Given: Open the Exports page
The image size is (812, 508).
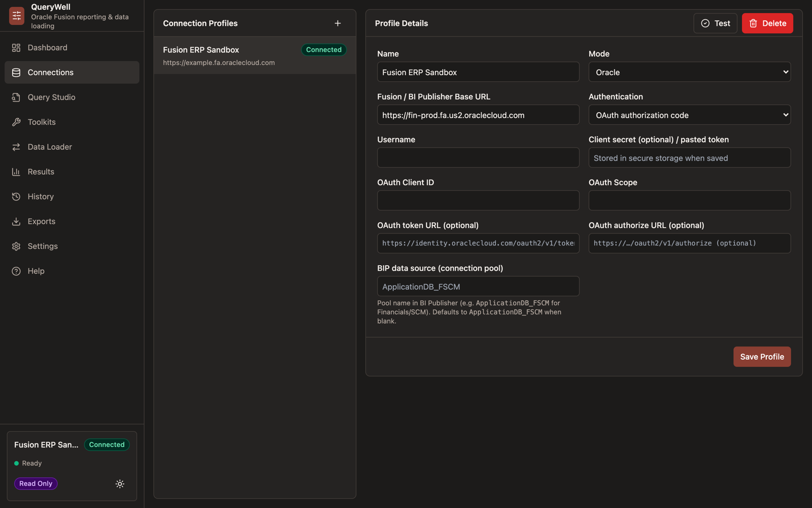Looking at the screenshot, I should point(72,221).
